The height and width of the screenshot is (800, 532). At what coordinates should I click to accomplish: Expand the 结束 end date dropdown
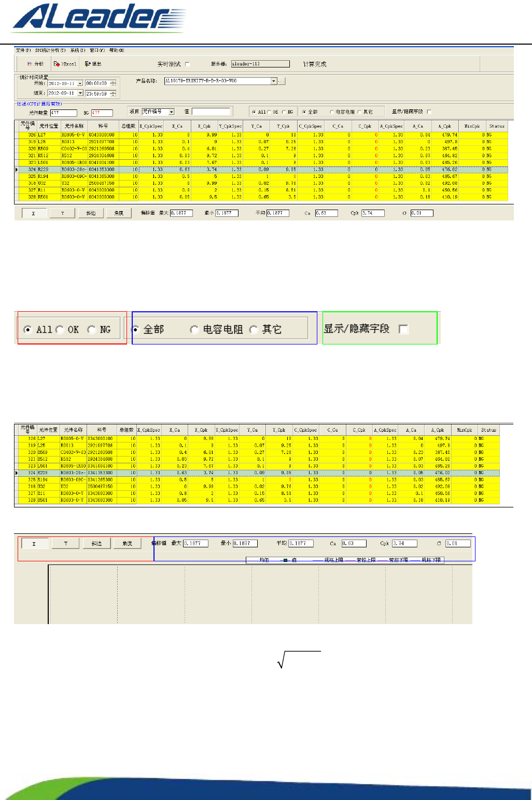(x=80, y=93)
